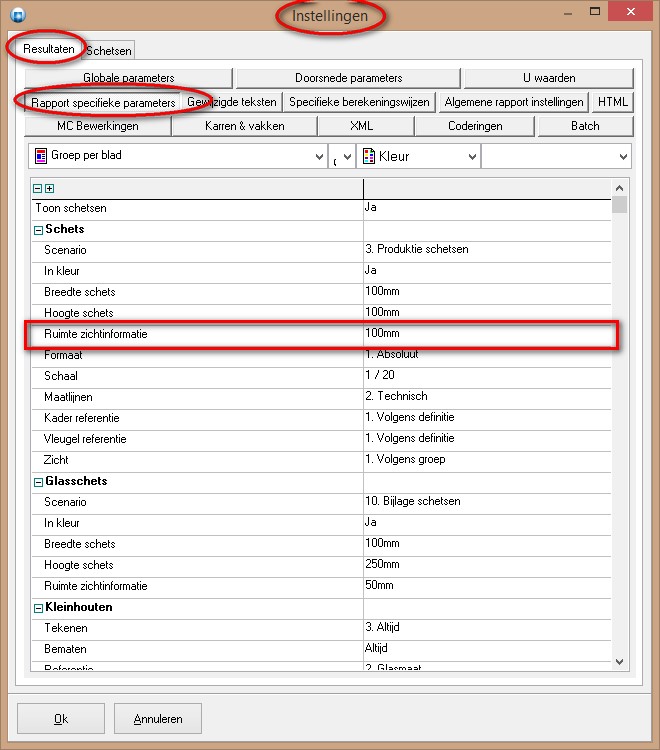Click the Groep per blad report icon

pos(41,155)
